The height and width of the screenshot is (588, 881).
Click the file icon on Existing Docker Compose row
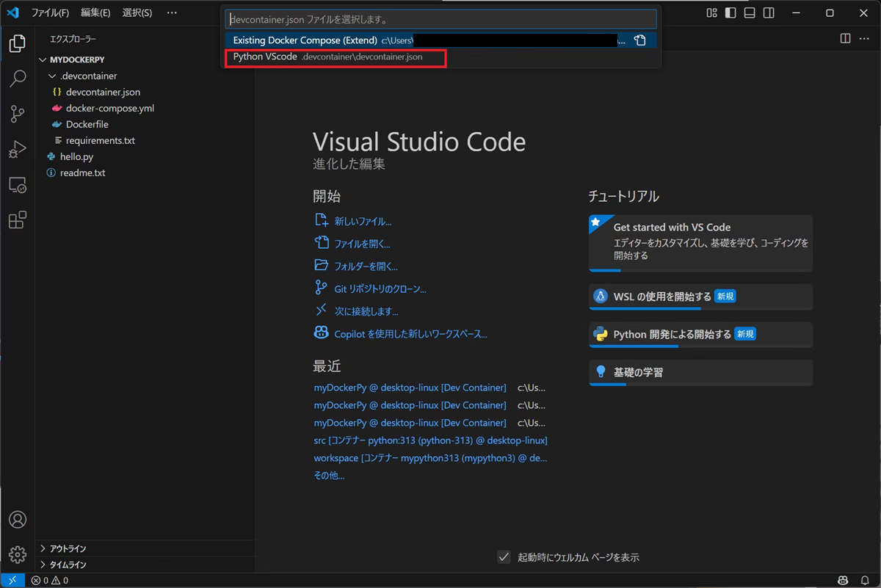click(640, 40)
